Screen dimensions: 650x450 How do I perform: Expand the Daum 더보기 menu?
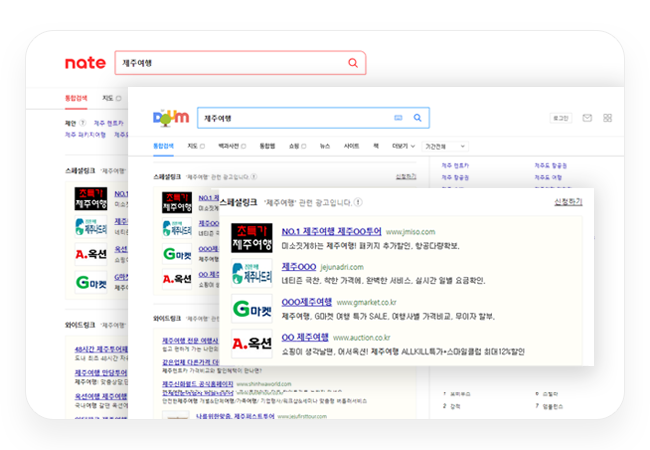403,146
